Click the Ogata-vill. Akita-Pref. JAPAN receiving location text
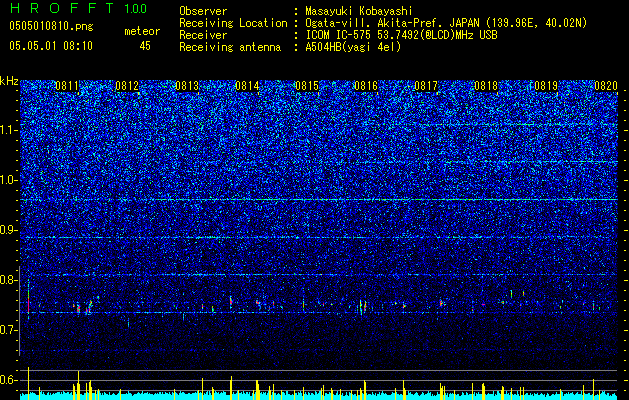The image size is (629, 400). click(446, 23)
